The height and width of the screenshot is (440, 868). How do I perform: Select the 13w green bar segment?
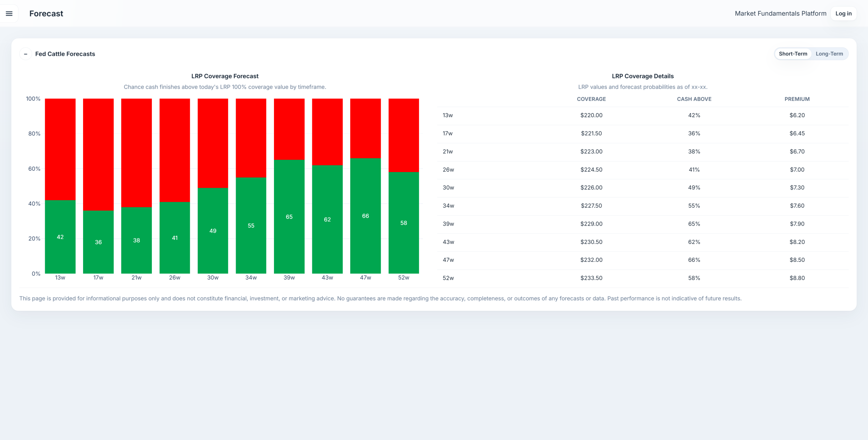click(x=60, y=237)
